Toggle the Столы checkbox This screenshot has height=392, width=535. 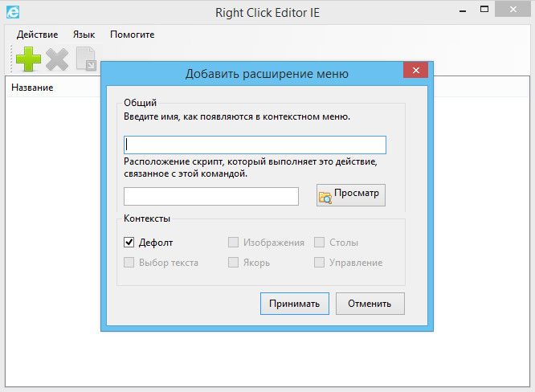(320, 242)
